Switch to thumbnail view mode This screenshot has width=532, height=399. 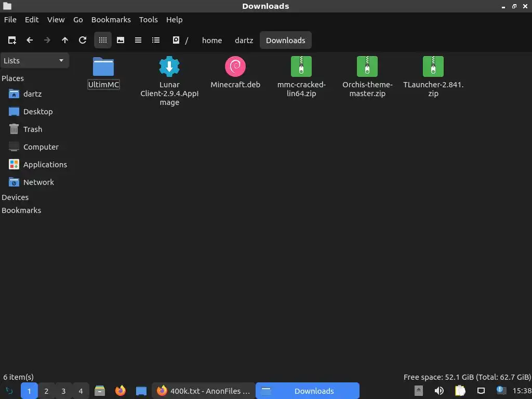(x=121, y=41)
